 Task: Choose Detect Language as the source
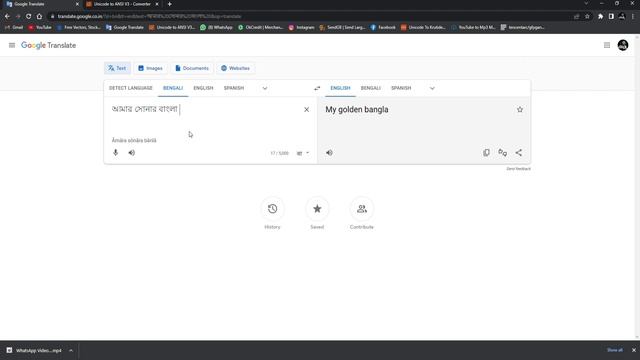tap(131, 88)
